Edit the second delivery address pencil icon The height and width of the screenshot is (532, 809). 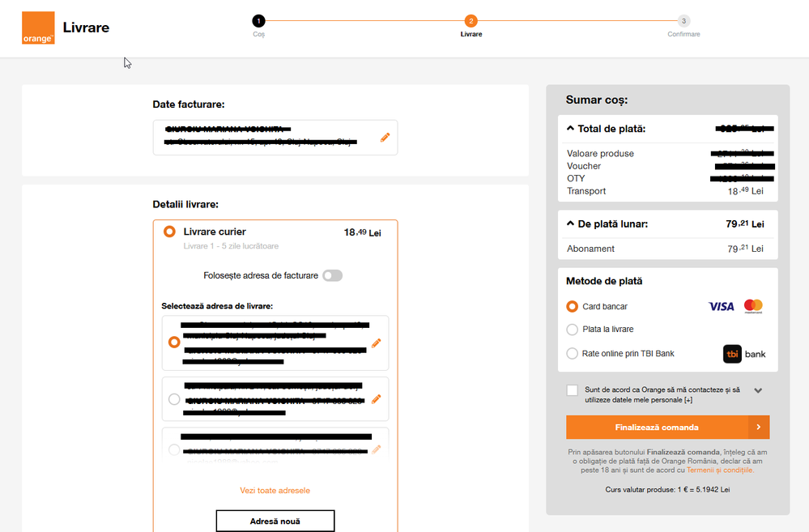coord(376,399)
